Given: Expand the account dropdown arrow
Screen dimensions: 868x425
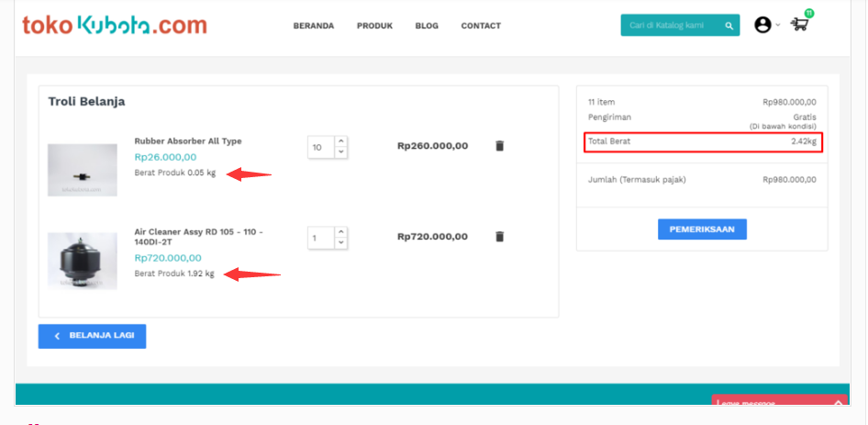Looking at the screenshot, I should pyautogui.click(x=778, y=25).
